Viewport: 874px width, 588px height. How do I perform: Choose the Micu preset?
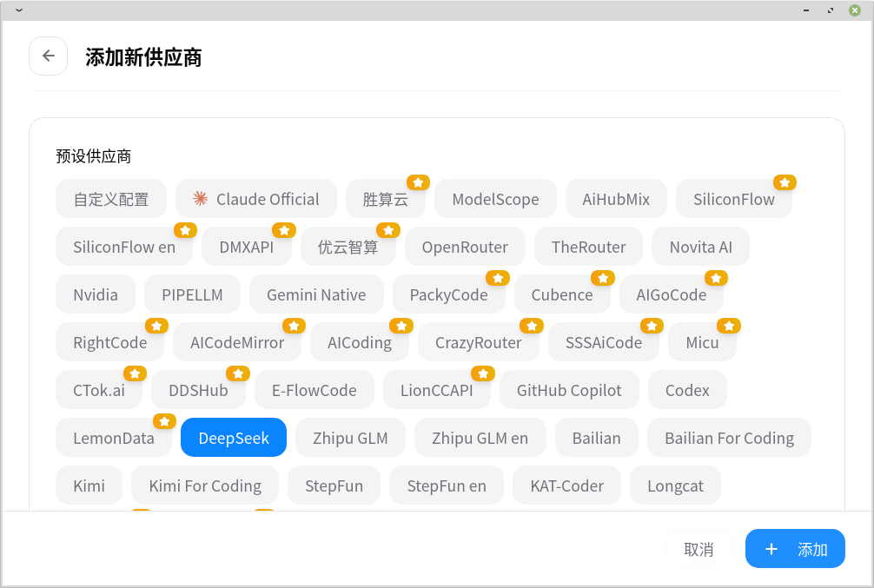(x=702, y=342)
